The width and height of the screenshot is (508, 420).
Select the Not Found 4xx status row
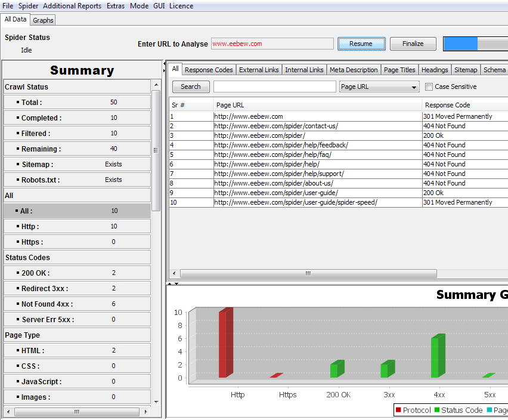point(77,304)
